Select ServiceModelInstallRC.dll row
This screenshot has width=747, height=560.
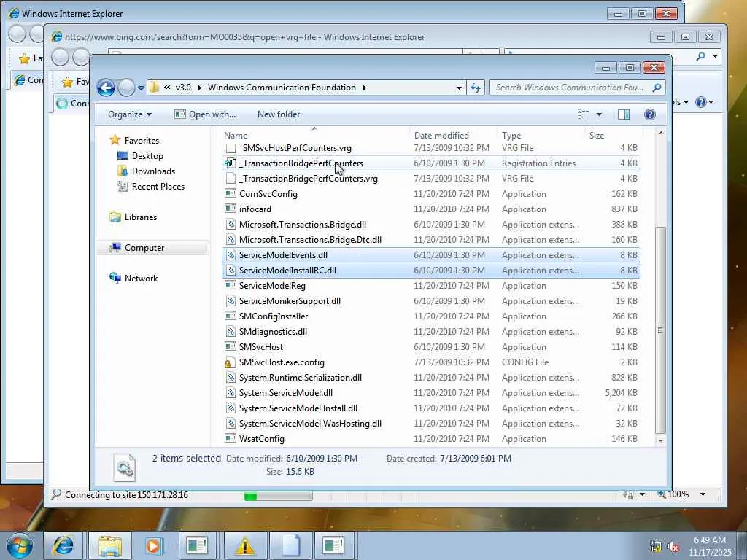pos(430,271)
